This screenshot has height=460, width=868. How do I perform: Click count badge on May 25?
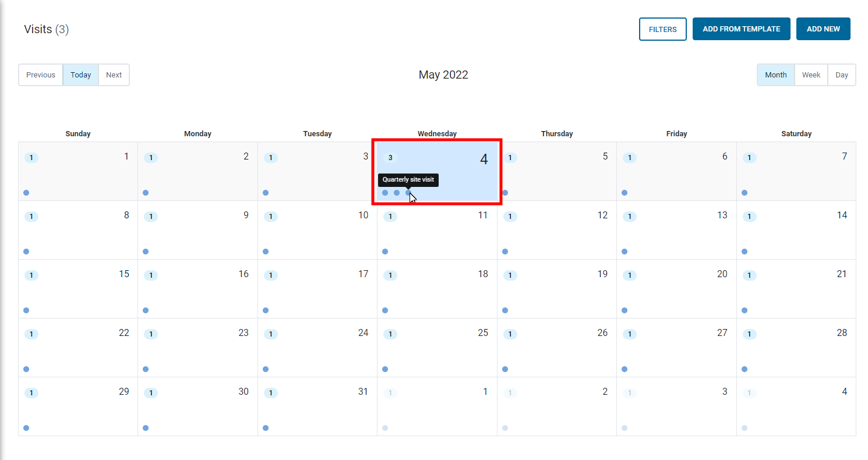[390, 334]
